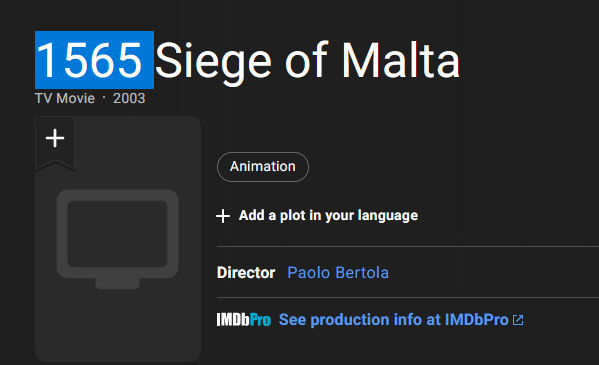The width and height of the screenshot is (599, 365).
Task: Open See production info at IMDbPro link
Action: click(x=393, y=320)
